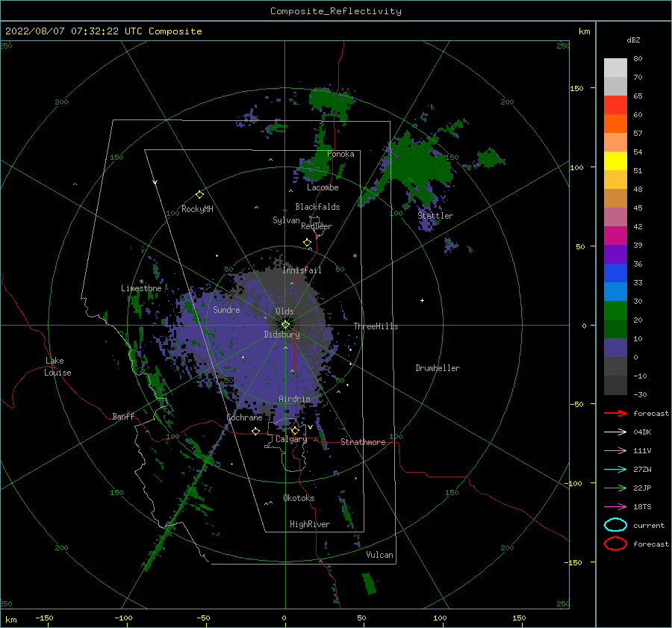672x628 pixels.
Task: Select the bright green 20–30 dBZ swatch
Action: [x=615, y=311]
